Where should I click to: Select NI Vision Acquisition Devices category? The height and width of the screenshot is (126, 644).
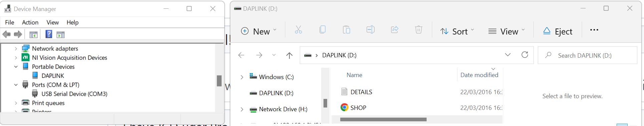click(69, 58)
